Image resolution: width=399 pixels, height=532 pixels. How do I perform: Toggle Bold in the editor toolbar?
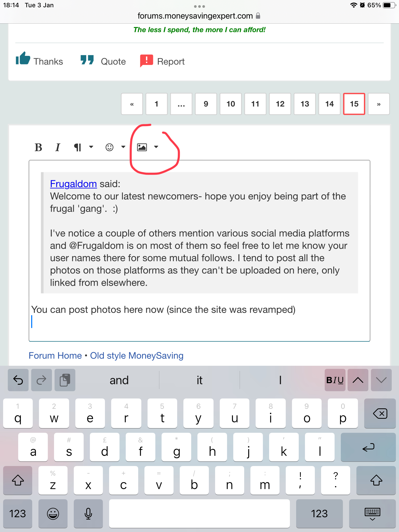38,147
